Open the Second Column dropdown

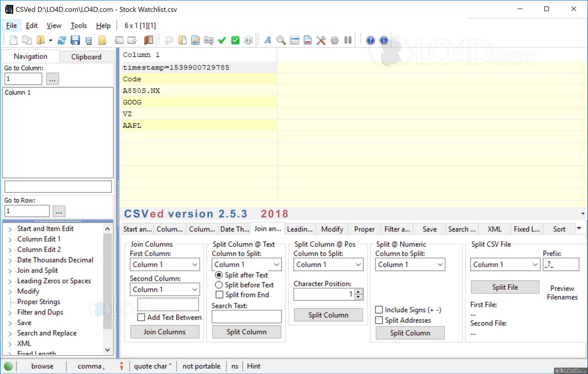(165, 289)
